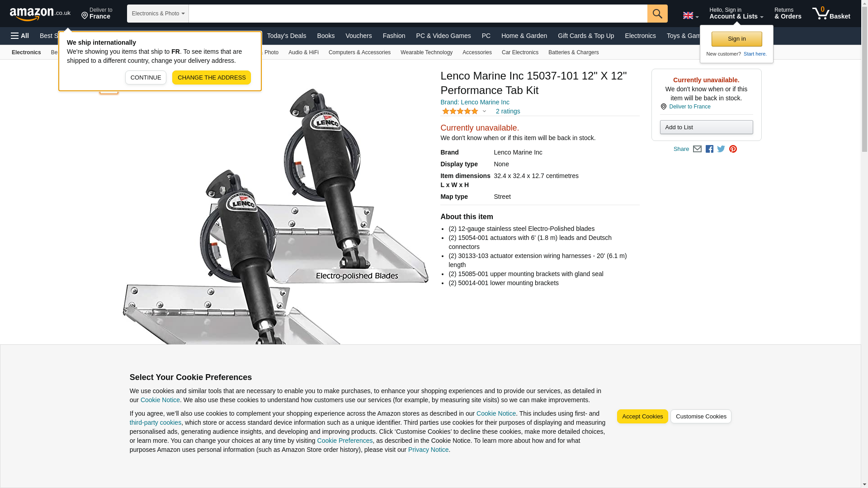Image resolution: width=868 pixels, height=488 pixels.
Task: Share product on Pinterest icon
Action: click(x=733, y=149)
